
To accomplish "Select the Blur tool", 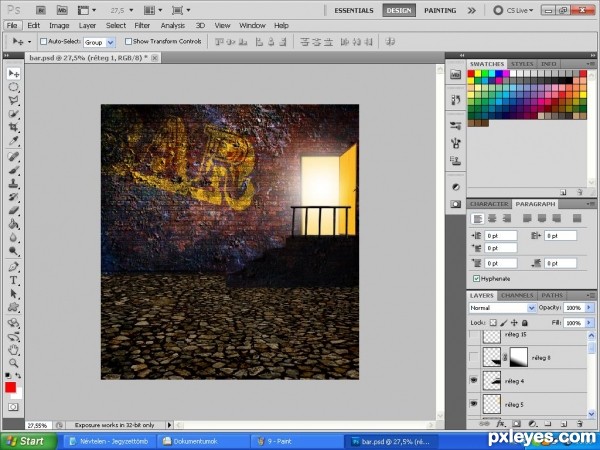I will (13, 238).
